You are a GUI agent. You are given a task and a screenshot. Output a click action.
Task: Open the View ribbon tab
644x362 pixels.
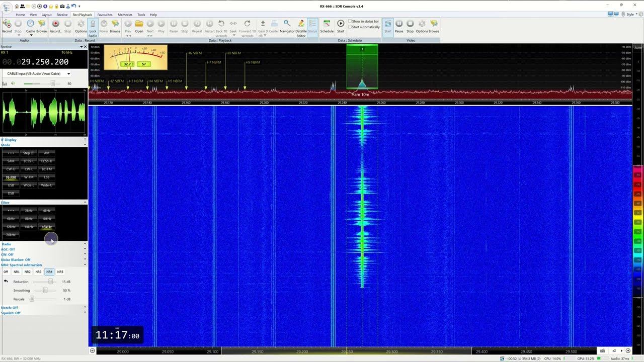point(33,15)
